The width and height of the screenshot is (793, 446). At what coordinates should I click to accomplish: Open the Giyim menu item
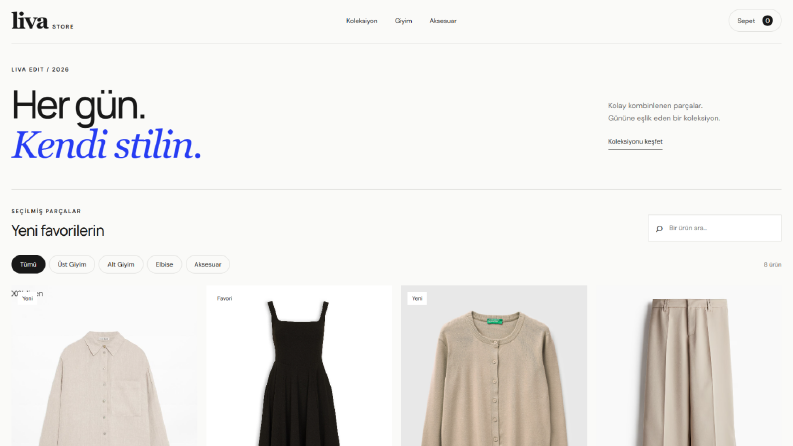pos(404,21)
